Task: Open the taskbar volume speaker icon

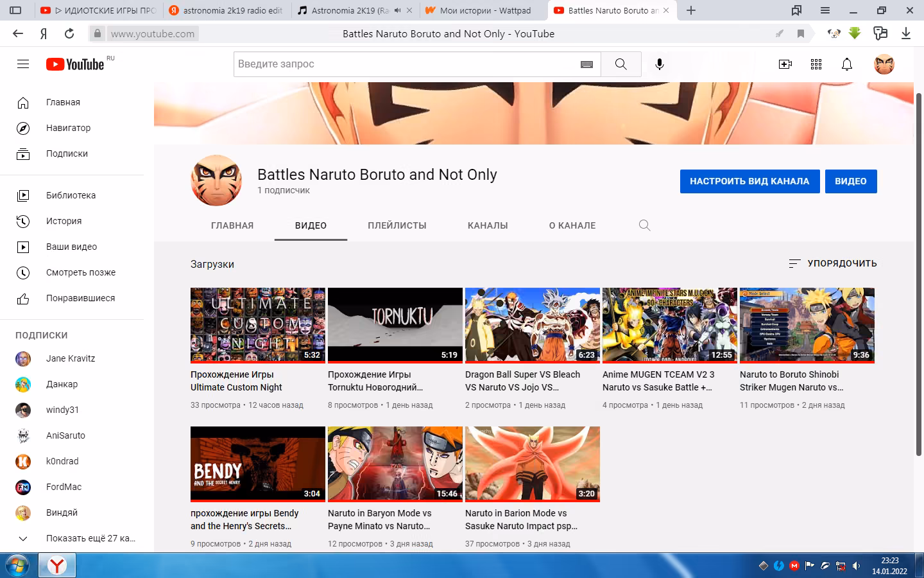Action: [x=856, y=566]
